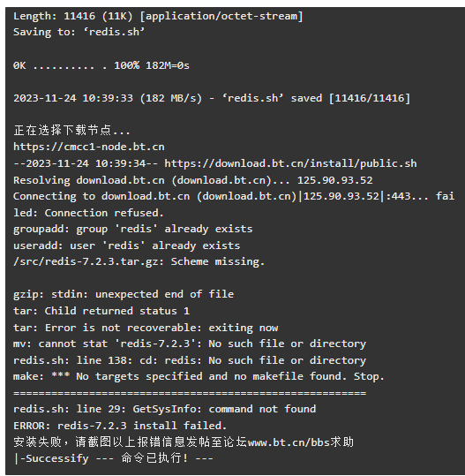The width and height of the screenshot is (465, 476).
Task: Click the 'Connection refused.' text
Action: click(104, 213)
